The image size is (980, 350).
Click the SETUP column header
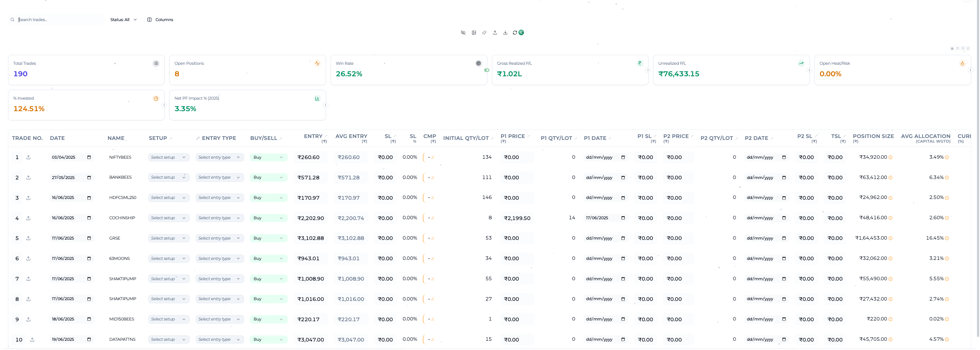pyautogui.click(x=158, y=138)
